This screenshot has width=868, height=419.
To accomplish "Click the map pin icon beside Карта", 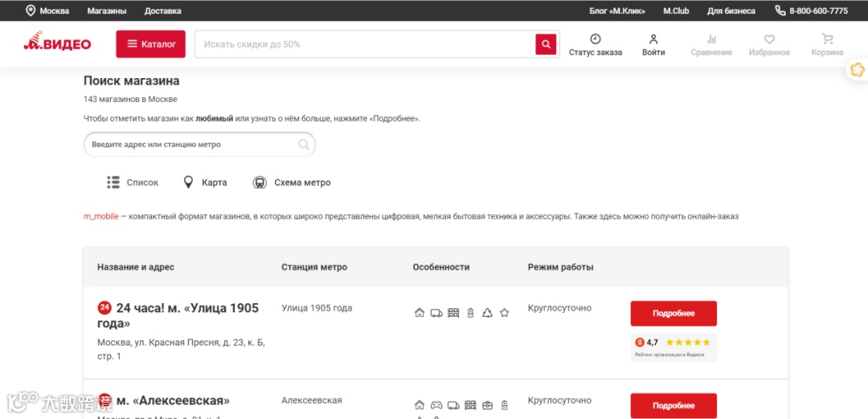I will [188, 183].
